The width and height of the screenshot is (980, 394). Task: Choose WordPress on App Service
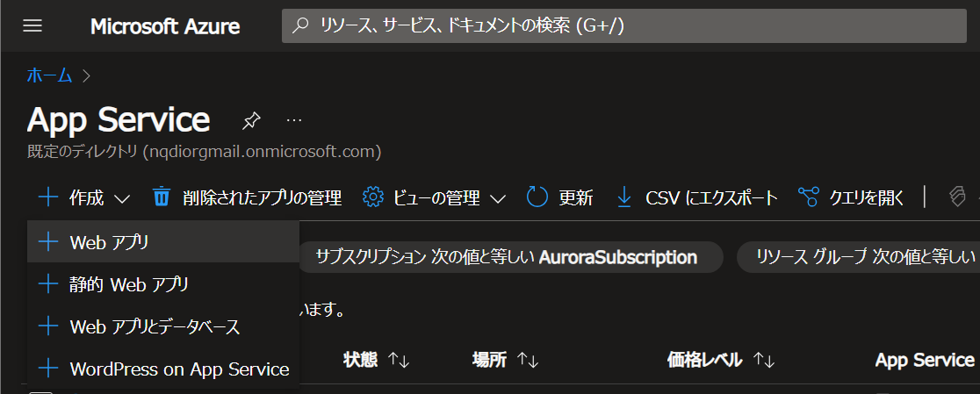[179, 369]
